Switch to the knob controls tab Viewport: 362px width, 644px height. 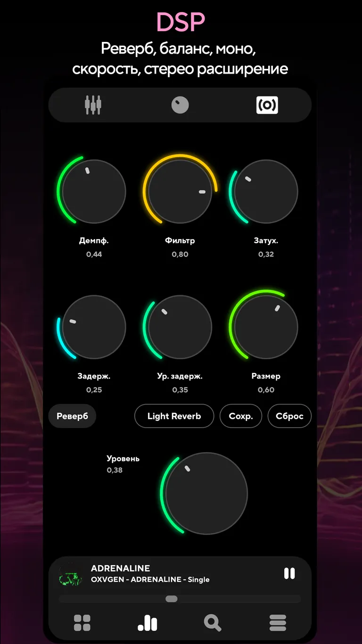[180, 105]
